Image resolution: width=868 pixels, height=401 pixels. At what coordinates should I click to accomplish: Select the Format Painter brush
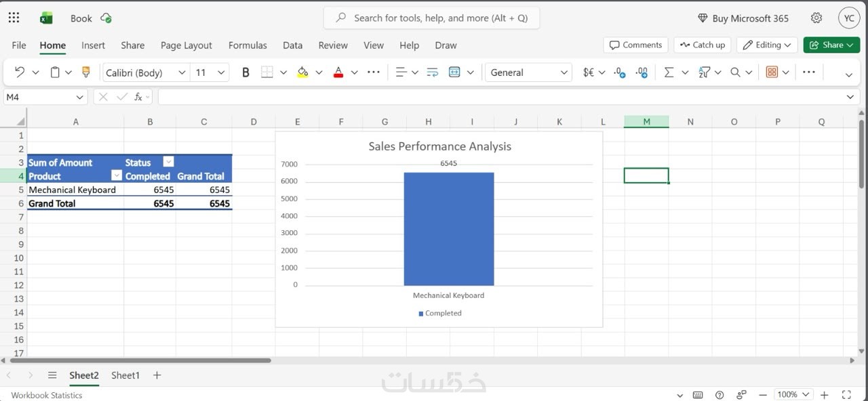point(85,72)
